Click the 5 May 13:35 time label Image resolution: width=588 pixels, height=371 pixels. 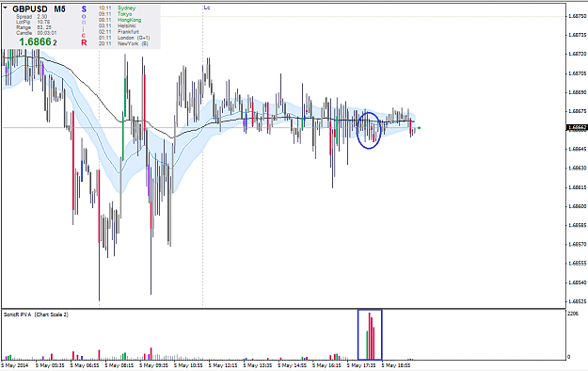258,365
